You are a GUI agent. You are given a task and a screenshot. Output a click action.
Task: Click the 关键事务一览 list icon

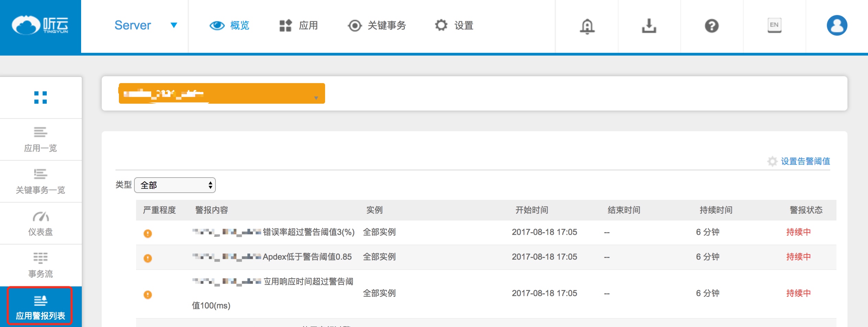41,174
